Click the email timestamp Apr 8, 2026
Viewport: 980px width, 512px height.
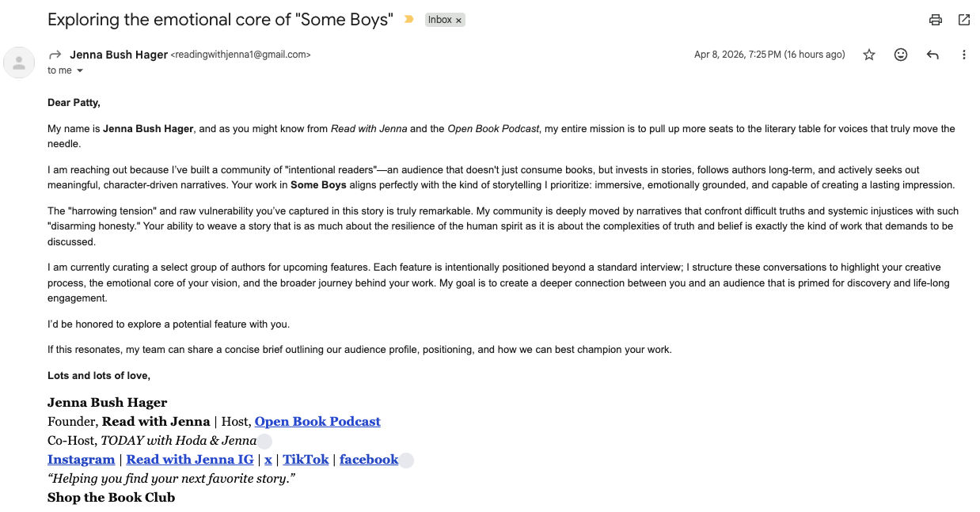[769, 55]
